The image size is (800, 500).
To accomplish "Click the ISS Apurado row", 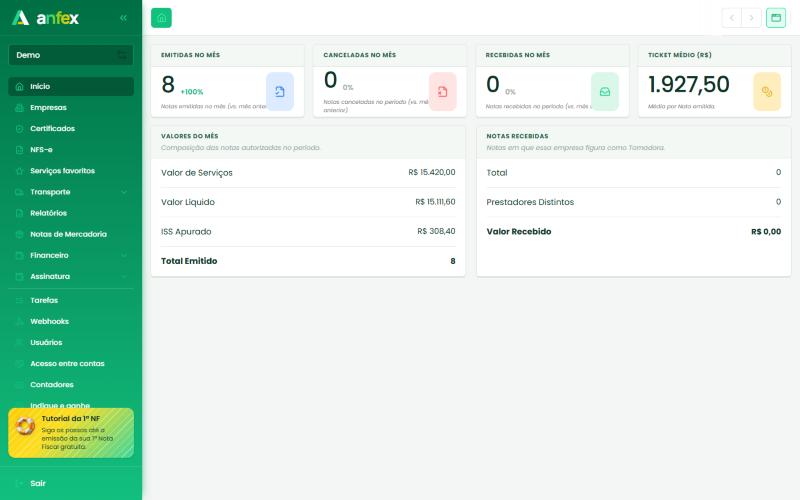I will [308, 232].
